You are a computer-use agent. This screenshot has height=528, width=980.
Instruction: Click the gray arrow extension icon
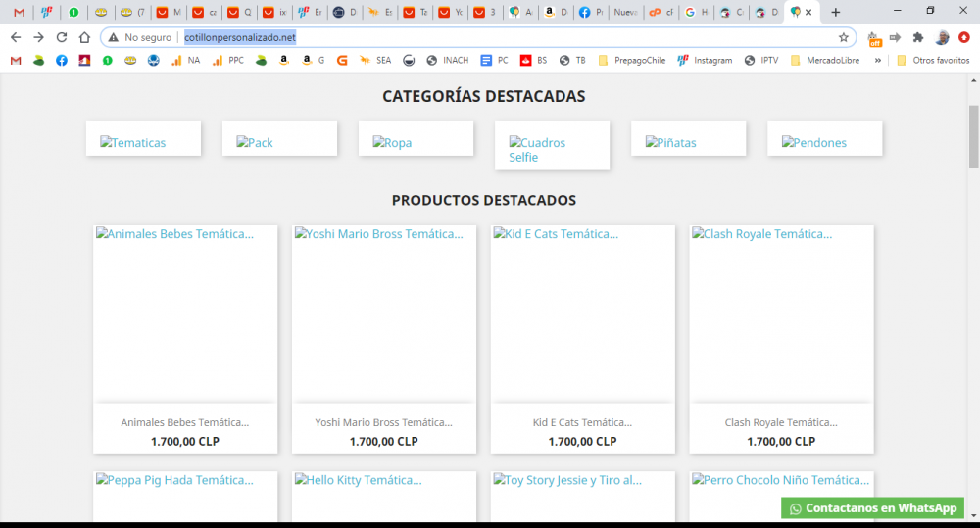(895, 37)
